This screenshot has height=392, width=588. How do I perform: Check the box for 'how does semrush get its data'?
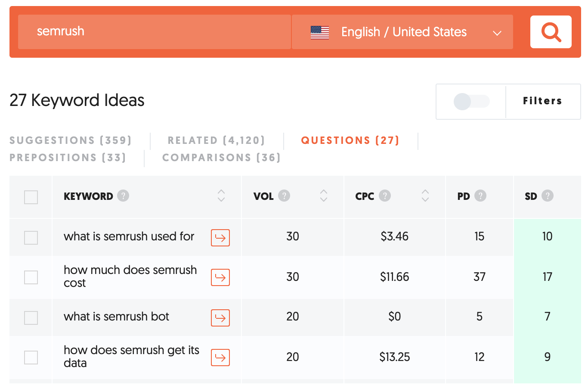[x=31, y=358]
